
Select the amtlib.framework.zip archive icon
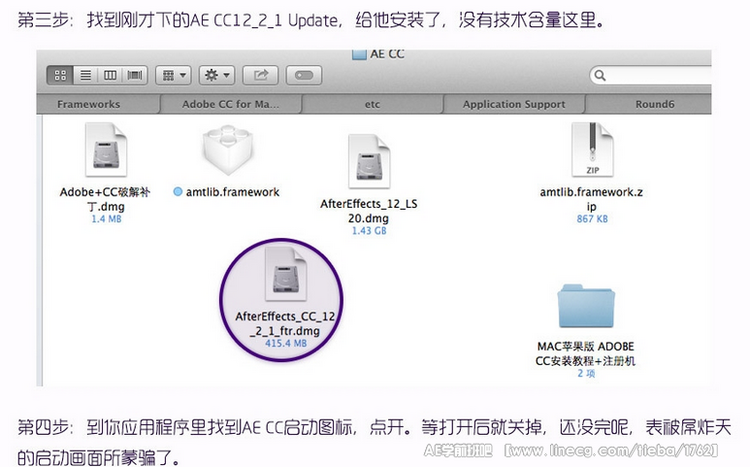click(x=592, y=150)
